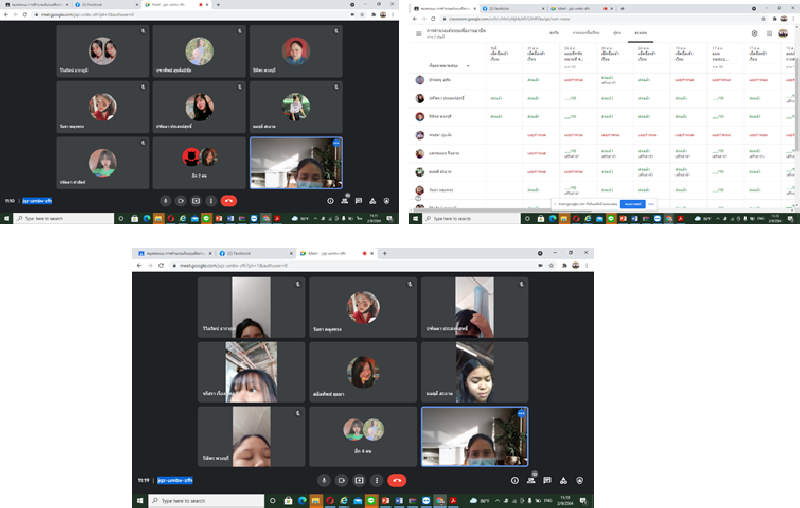Open the Google account avatar menu in Classroom

pos(783,33)
